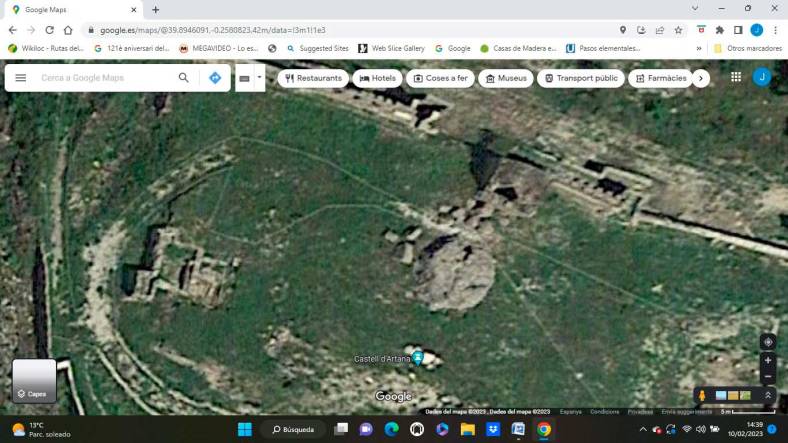The width and height of the screenshot is (788, 443).
Task: Toggle the browser side panel
Action: [x=737, y=30]
